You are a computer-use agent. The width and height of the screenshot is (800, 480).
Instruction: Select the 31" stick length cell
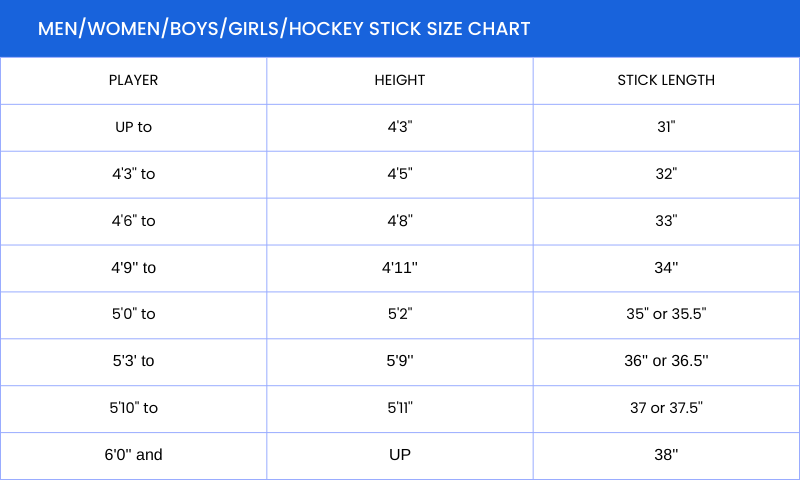click(666, 127)
